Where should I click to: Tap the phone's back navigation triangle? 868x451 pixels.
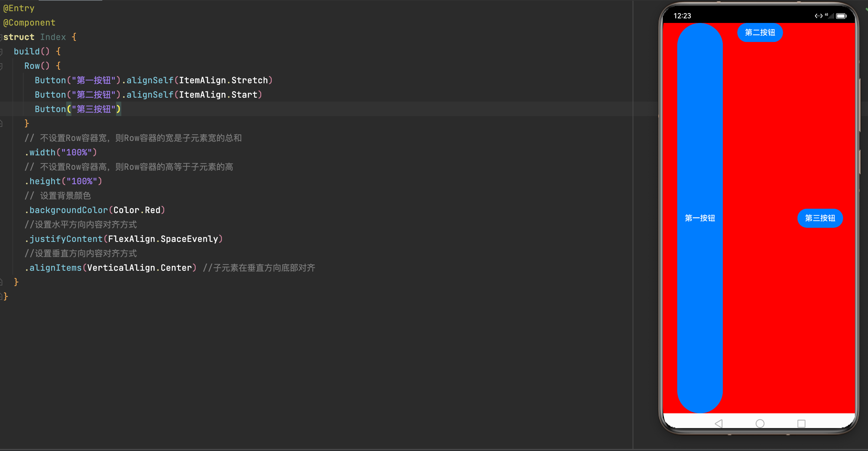(719, 423)
